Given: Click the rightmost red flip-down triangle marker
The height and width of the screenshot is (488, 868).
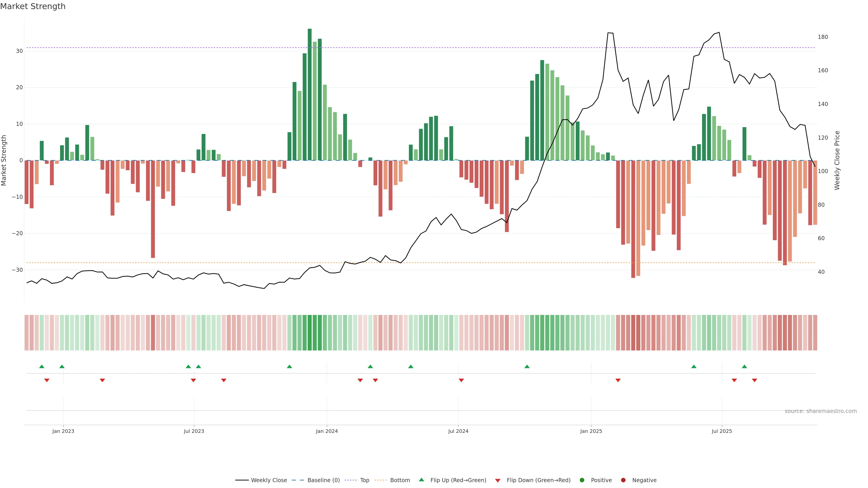Looking at the screenshot, I should tap(755, 380).
